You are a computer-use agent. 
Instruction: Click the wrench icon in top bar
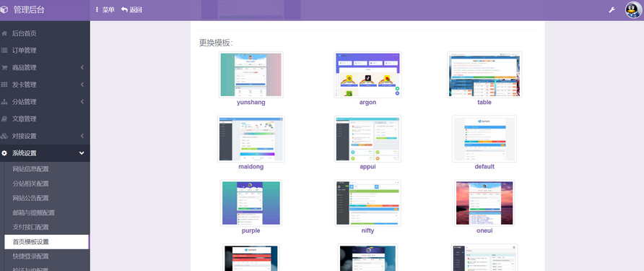pos(612,10)
